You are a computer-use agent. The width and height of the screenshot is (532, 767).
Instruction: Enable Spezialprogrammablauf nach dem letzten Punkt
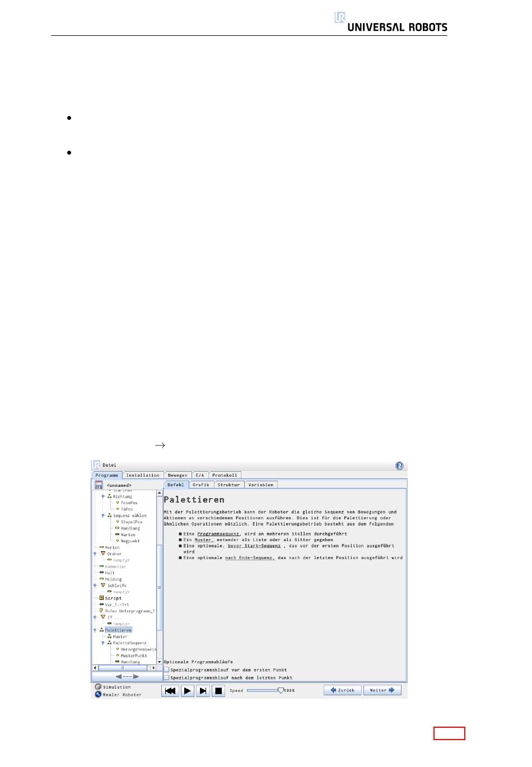166,677
